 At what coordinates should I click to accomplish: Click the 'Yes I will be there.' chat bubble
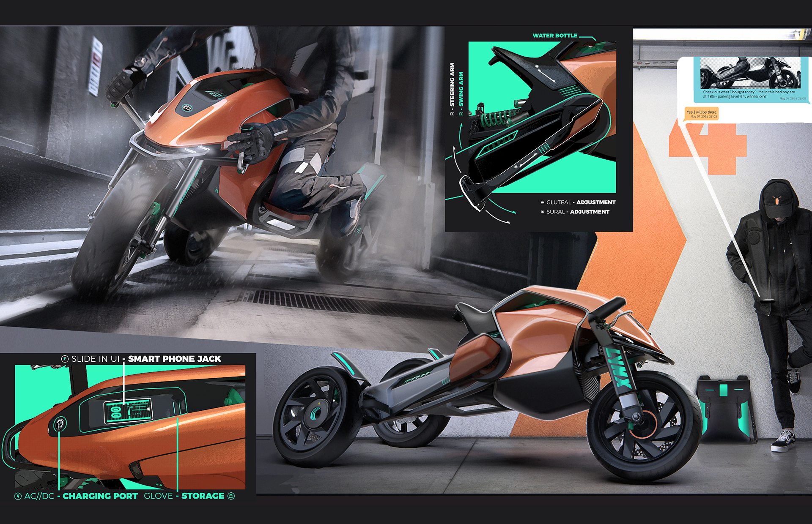(x=702, y=112)
